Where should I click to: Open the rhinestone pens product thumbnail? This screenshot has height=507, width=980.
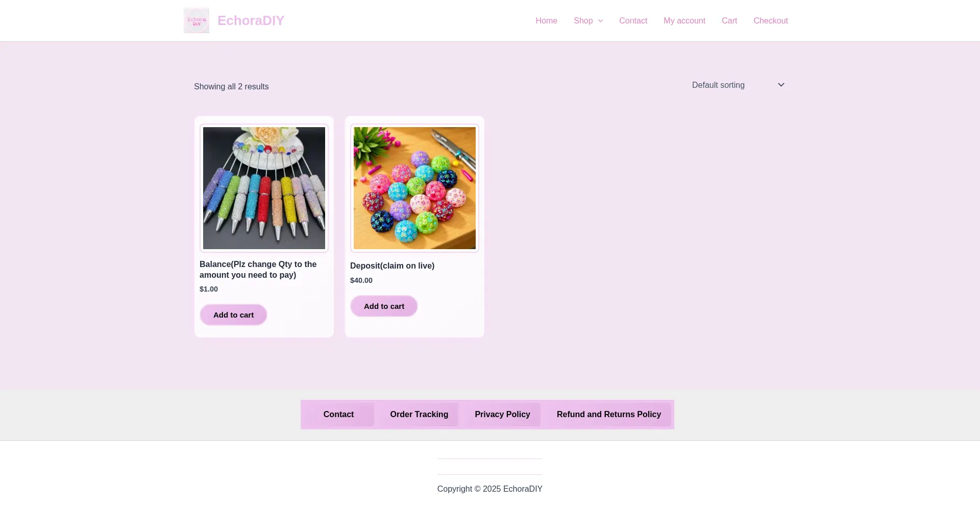[x=264, y=188]
